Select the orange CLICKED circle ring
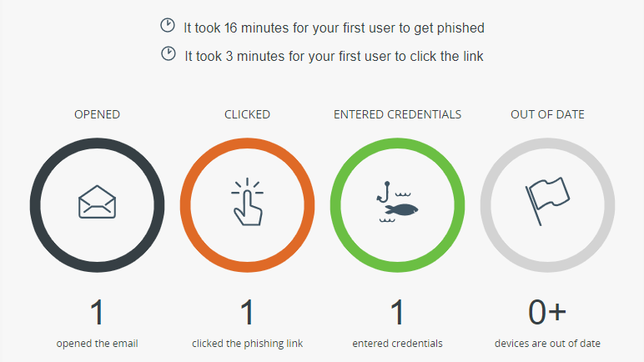Screen dimensions: 644x362 click(x=247, y=205)
